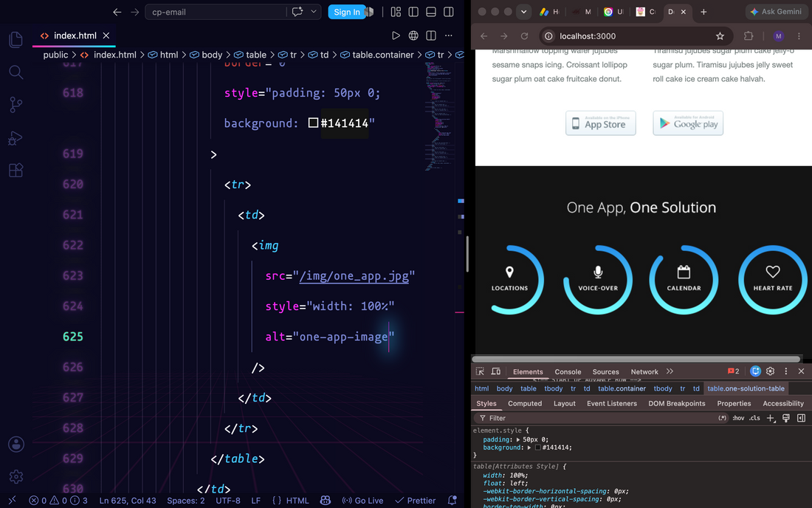The image size is (812, 508).
Task: Open the Extensions view
Action: coord(16,171)
